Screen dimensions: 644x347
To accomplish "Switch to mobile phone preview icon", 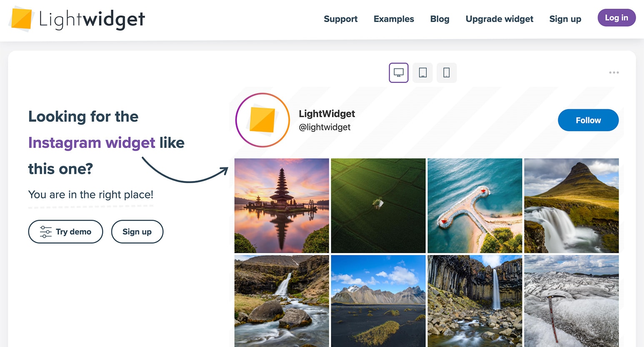I will coord(447,73).
